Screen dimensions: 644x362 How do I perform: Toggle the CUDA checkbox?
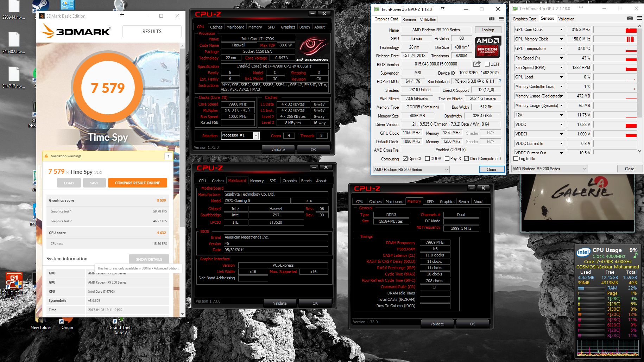427,159
